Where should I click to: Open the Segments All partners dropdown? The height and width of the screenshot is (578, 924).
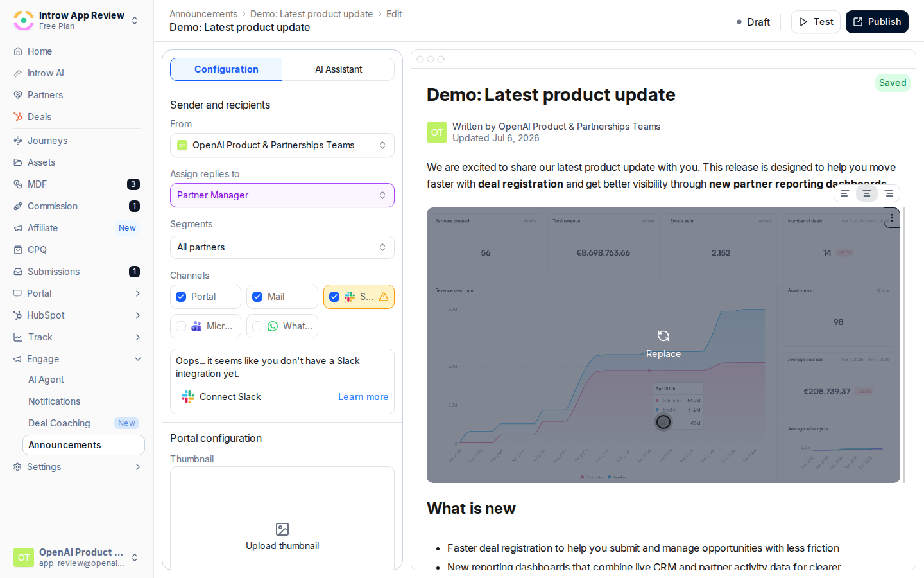point(282,247)
